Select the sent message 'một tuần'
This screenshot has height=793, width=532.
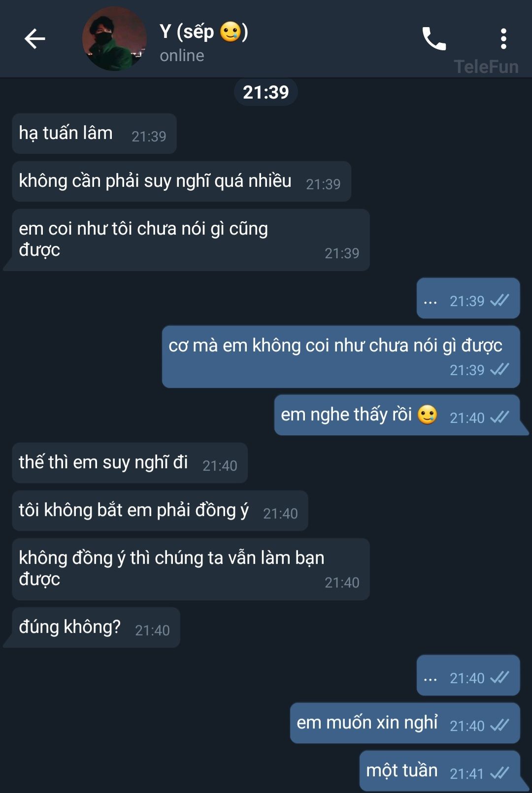(x=440, y=771)
